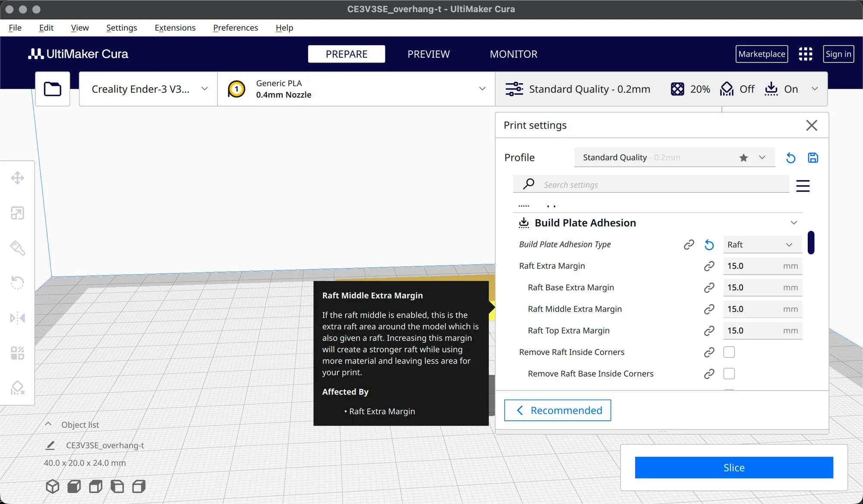Select the Rotate tool in left toolbar
Viewport: 863px width, 504px height.
(17, 283)
